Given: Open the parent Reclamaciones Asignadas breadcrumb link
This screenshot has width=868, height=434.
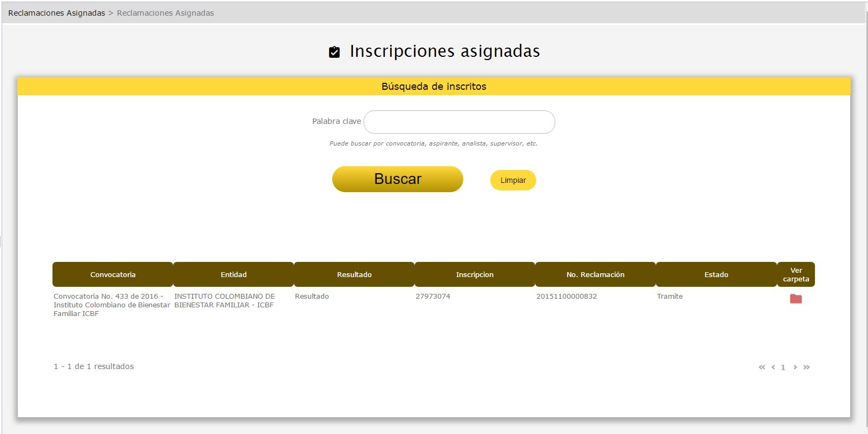Looking at the screenshot, I should coord(56,13).
